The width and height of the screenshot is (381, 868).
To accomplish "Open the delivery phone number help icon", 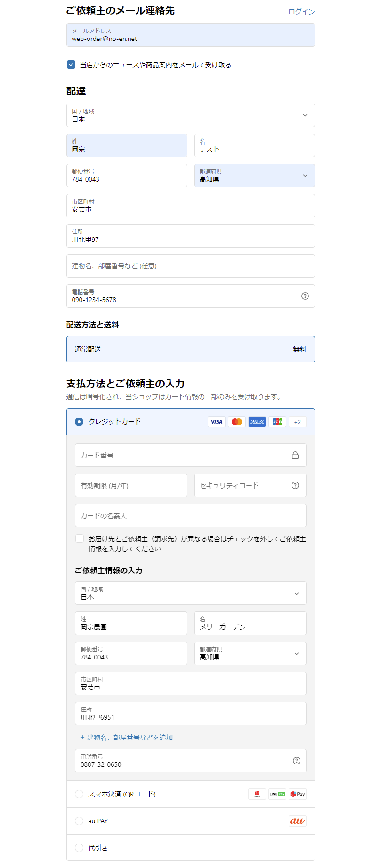I will click(x=305, y=296).
